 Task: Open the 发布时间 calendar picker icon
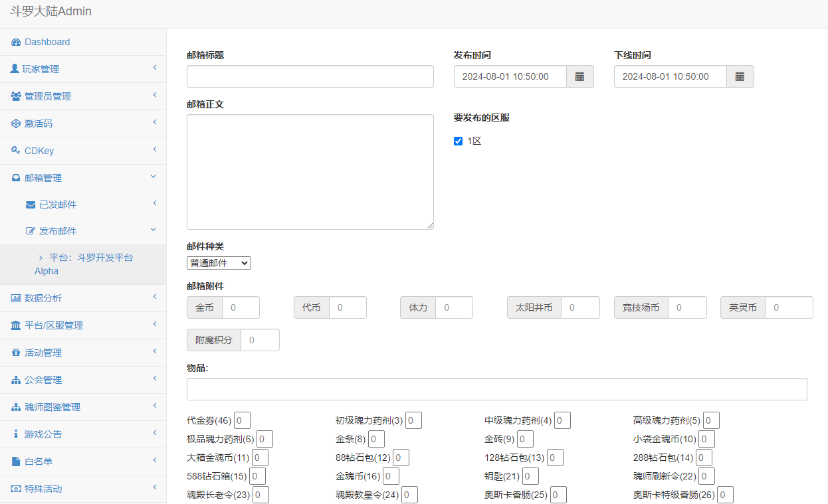579,76
